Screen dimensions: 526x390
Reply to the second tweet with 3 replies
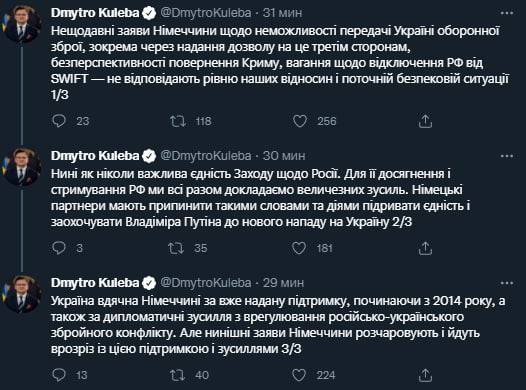click(x=59, y=248)
